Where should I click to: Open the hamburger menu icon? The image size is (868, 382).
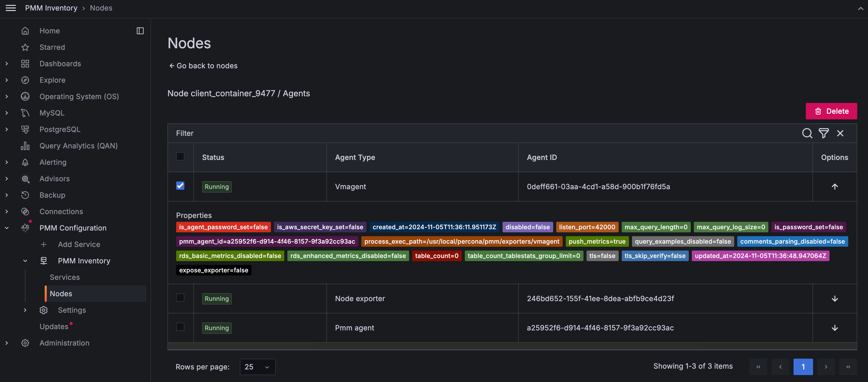tap(11, 8)
